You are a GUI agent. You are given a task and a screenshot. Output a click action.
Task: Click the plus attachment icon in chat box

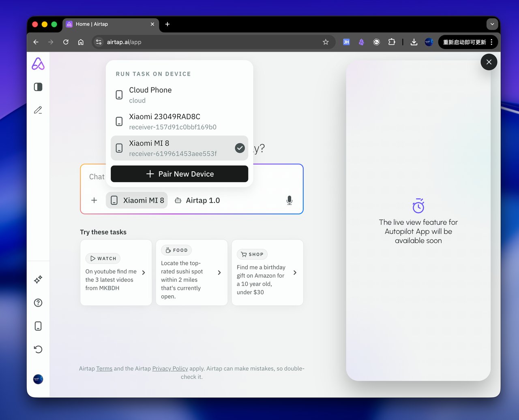pos(94,200)
